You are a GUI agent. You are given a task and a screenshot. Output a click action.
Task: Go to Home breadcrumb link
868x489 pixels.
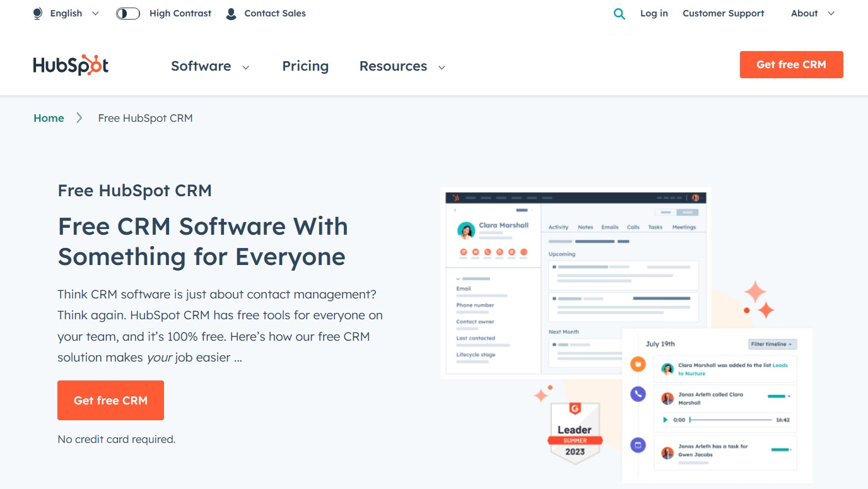click(x=49, y=118)
